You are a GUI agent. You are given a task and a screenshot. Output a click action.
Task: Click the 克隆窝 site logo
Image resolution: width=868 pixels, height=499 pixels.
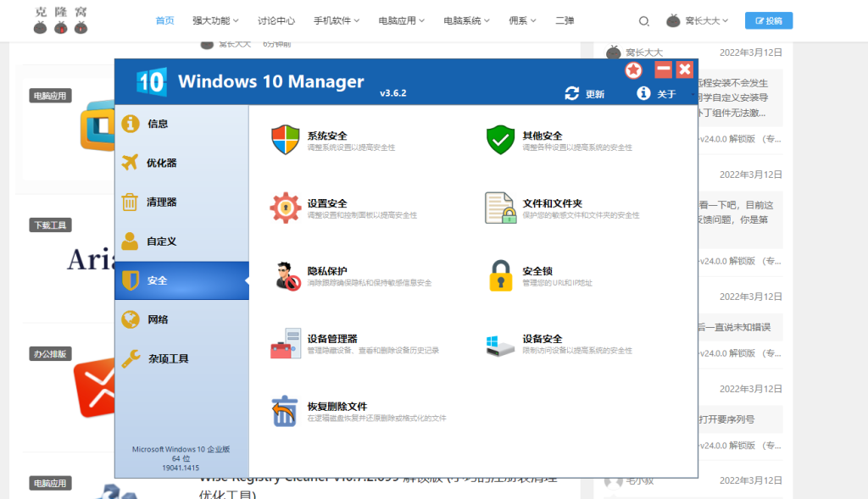point(61,20)
